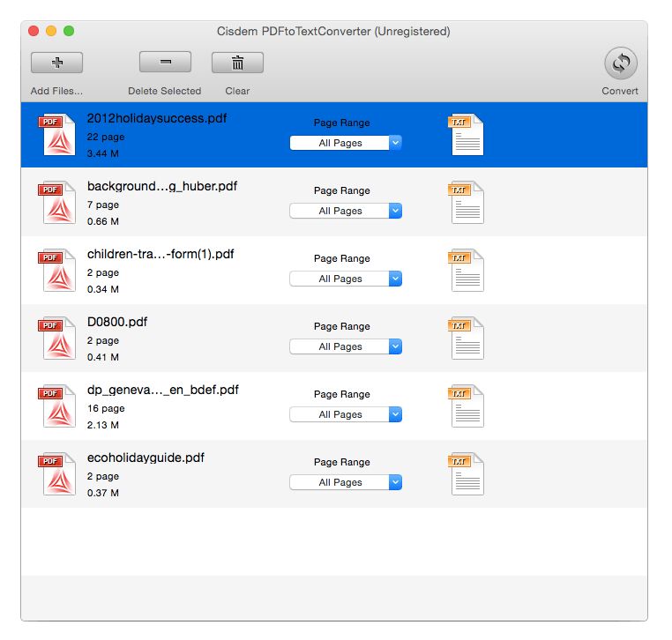The width and height of the screenshot is (672, 640).
Task: Click the TXT icon for children-tra…-form(1).pdf
Action: tap(467, 271)
